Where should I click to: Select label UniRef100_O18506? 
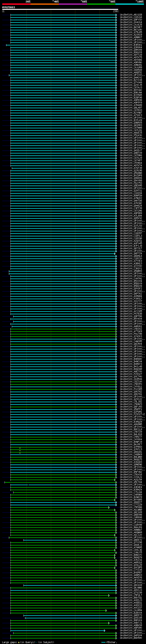pos(131,379)
